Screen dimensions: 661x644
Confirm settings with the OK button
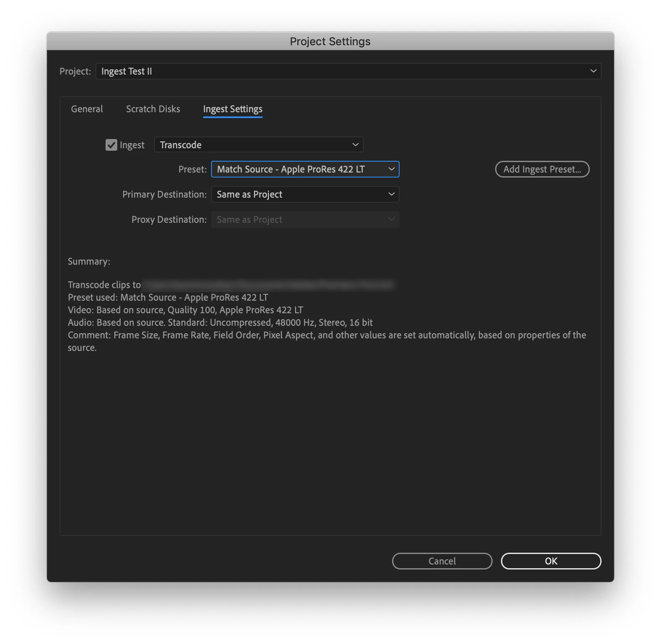[x=551, y=561]
